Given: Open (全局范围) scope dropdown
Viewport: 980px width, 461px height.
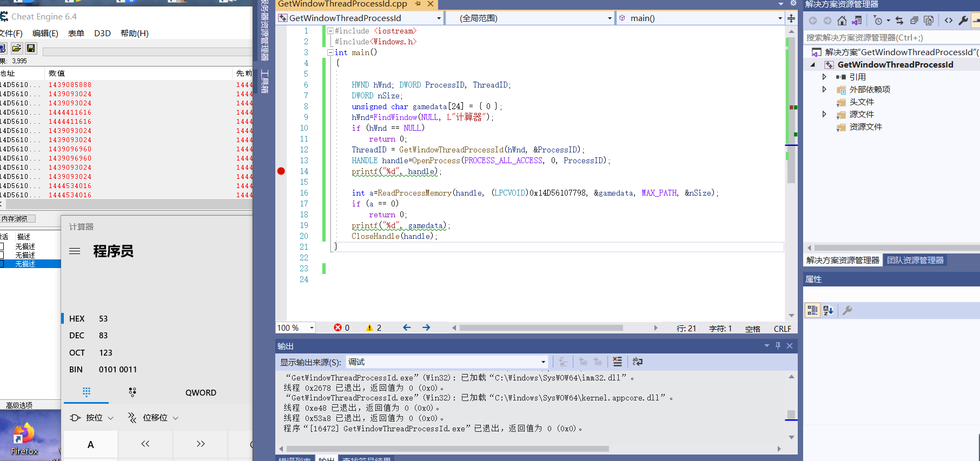Looking at the screenshot, I should [610, 18].
